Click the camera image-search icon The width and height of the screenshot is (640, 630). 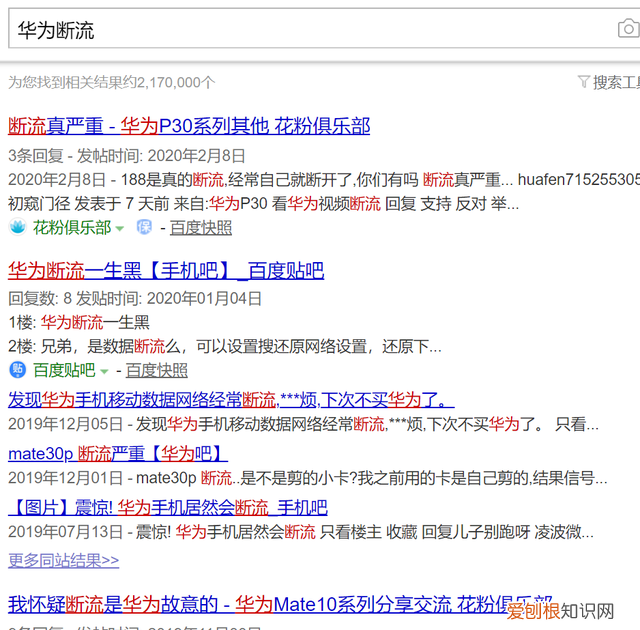pyautogui.click(x=629, y=29)
